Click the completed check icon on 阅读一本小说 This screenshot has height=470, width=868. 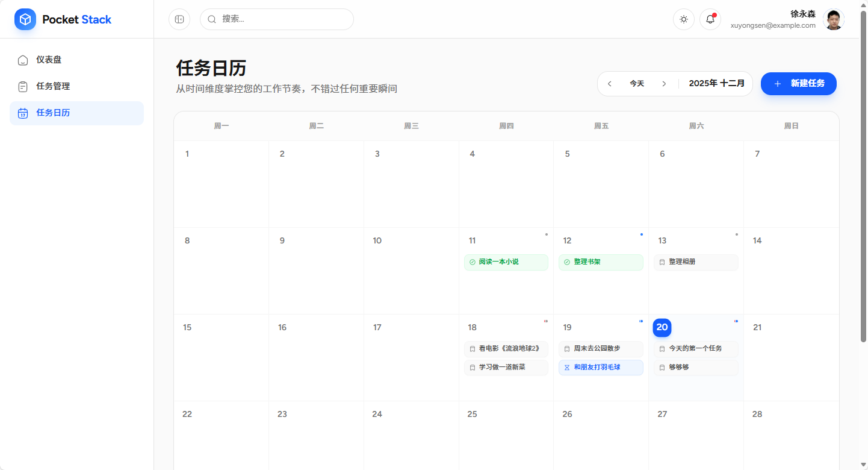point(473,262)
